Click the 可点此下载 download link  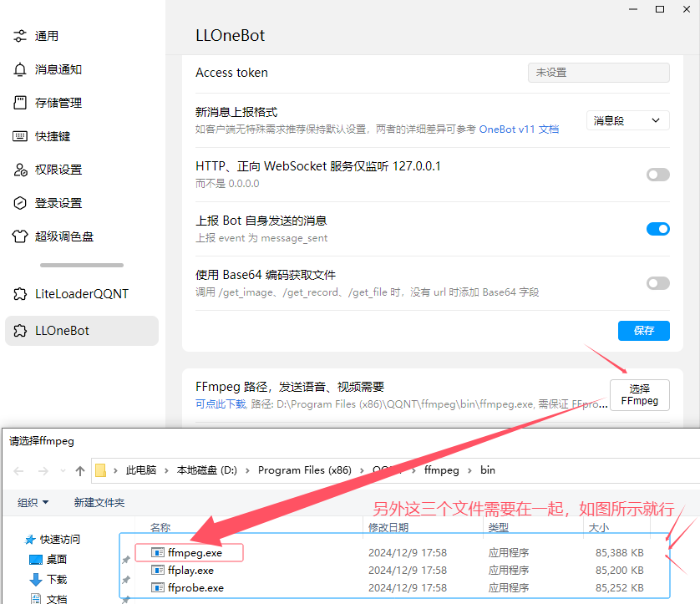click(x=221, y=404)
